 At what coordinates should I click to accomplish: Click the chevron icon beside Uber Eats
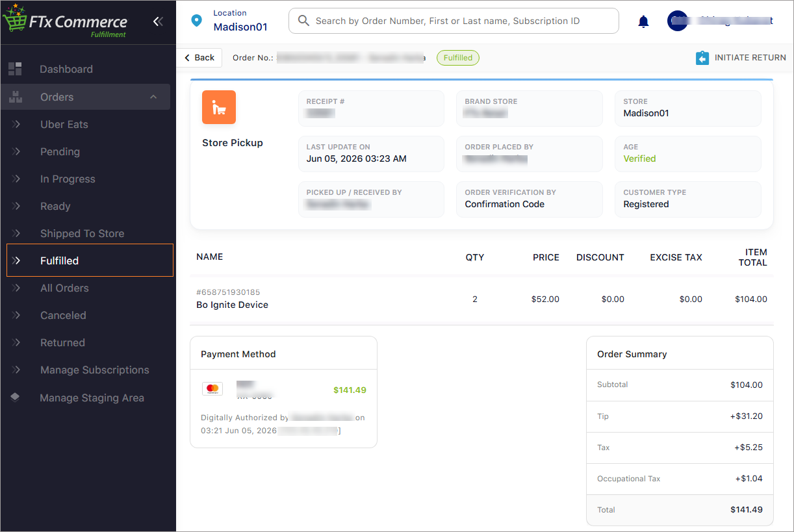pyautogui.click(x=17, y=124)
